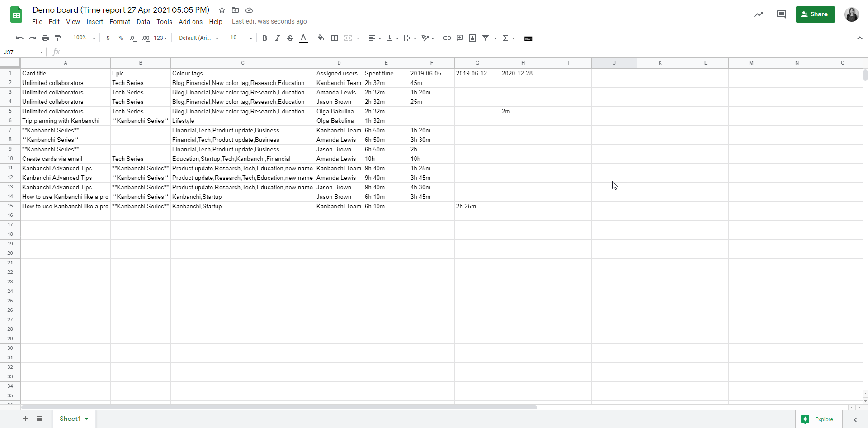
Task: Hide the menus with collapse arrow
Action: click(x=860, y=38)
